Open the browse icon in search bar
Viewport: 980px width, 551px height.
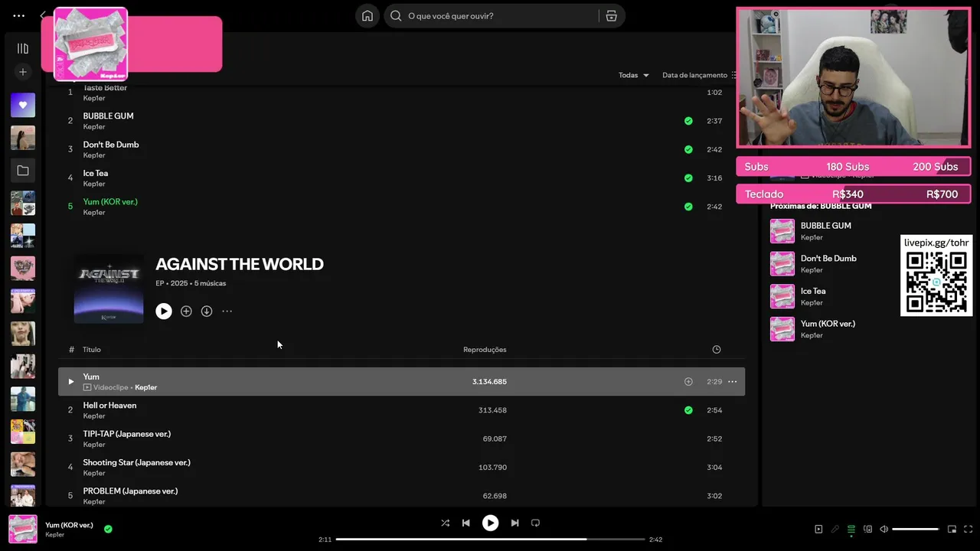611,16
